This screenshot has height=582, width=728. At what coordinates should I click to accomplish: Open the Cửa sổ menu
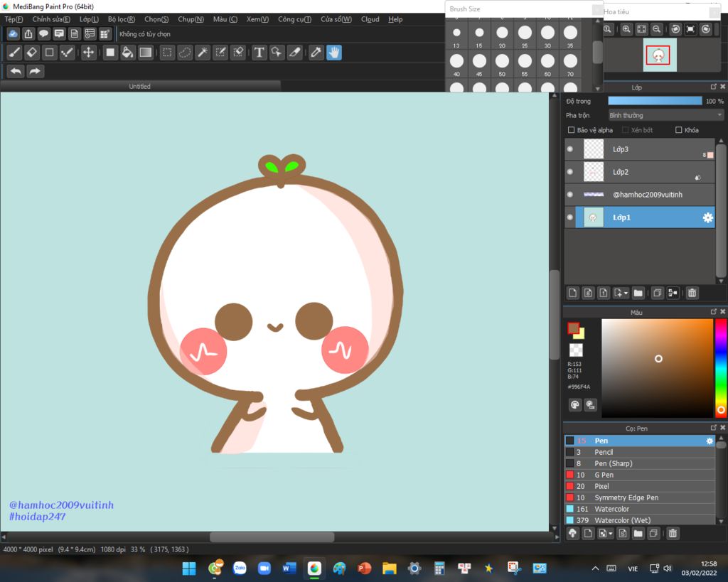(336, 19)
